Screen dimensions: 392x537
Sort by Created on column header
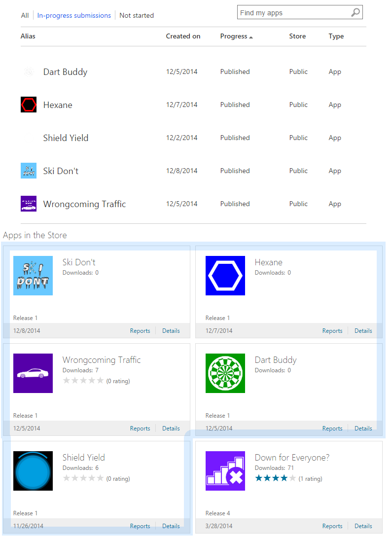coord(183,36)
